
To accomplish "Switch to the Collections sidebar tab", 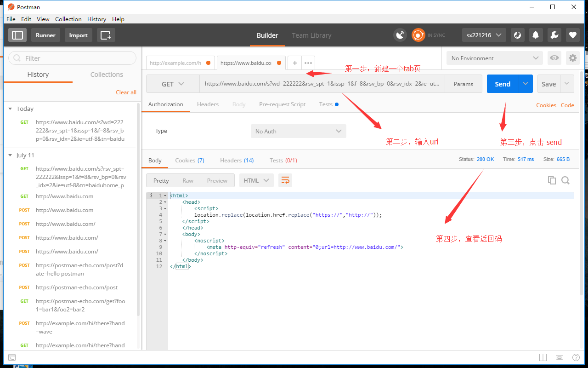I will (107, 75).
